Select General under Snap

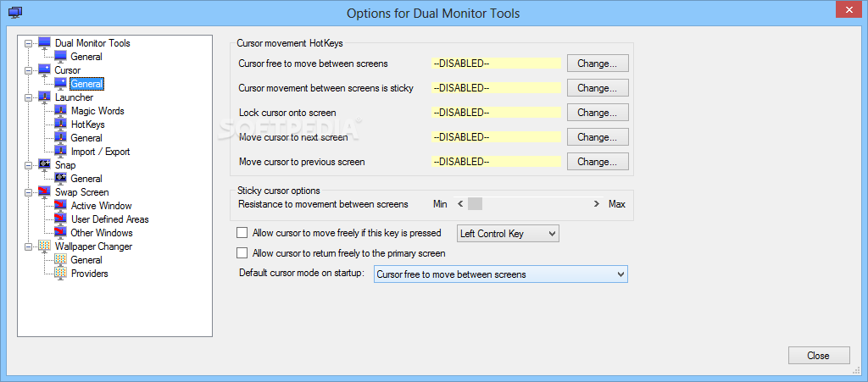coord(86,179)
